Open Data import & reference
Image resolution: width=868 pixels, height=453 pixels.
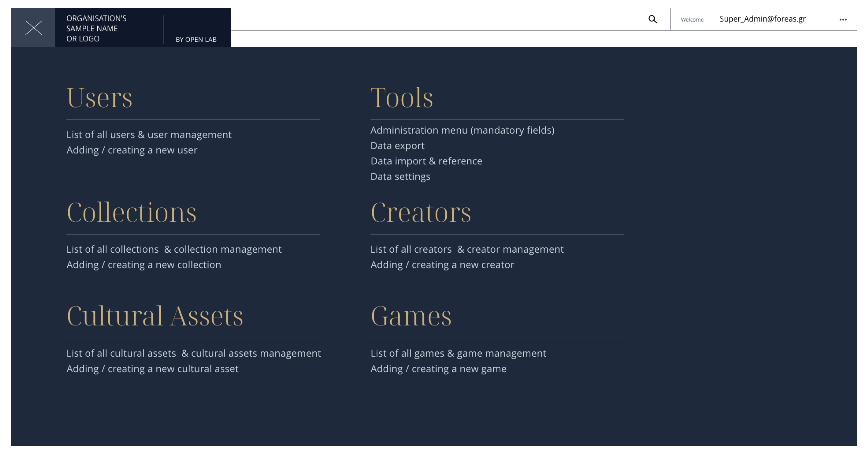(426, 161)
